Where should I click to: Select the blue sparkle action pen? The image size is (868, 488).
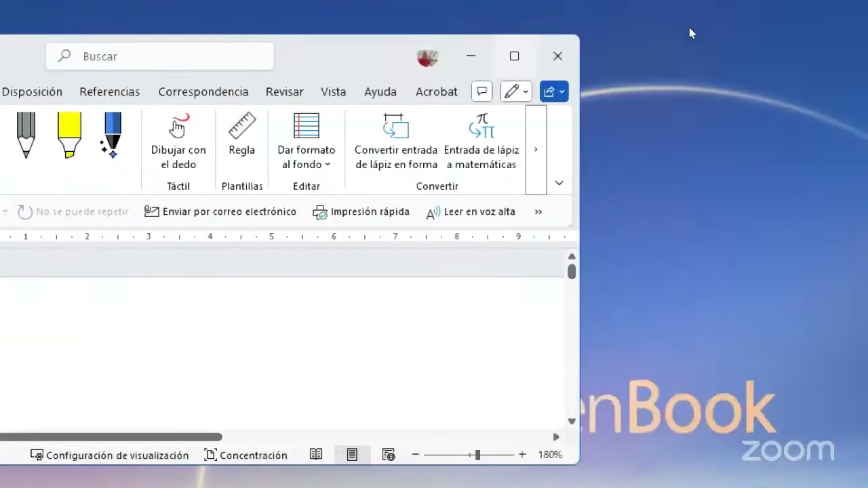[x=112, y=136]
